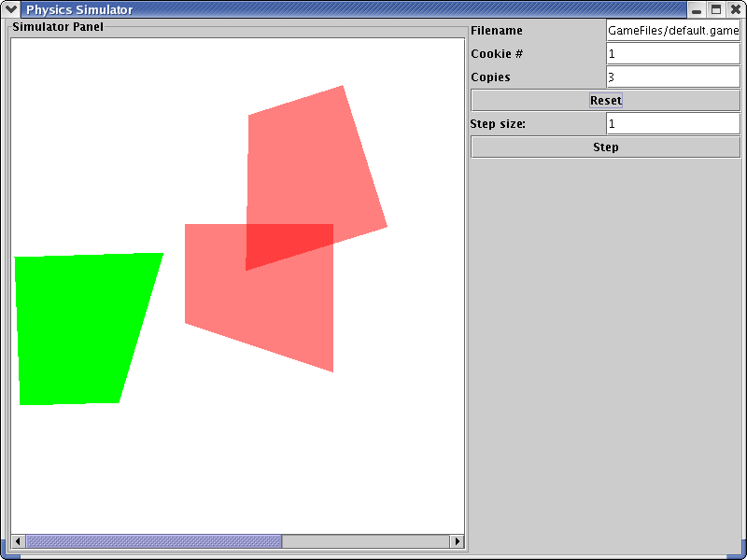The height and width of the screenshot is (560, 747).
Task: Close the Physics Simulator window
Action: click(x=736, y=9)
